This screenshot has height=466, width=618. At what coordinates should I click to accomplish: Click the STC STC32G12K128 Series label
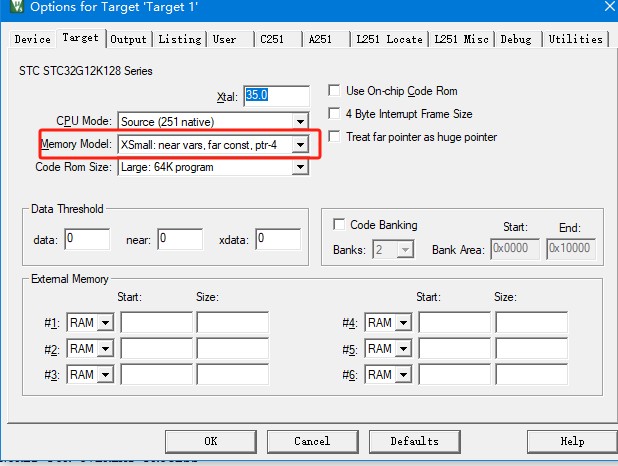[86, 71]
